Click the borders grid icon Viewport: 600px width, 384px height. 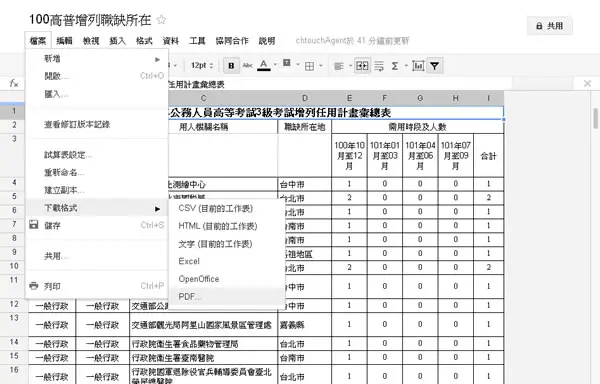(x=309, y=66)
